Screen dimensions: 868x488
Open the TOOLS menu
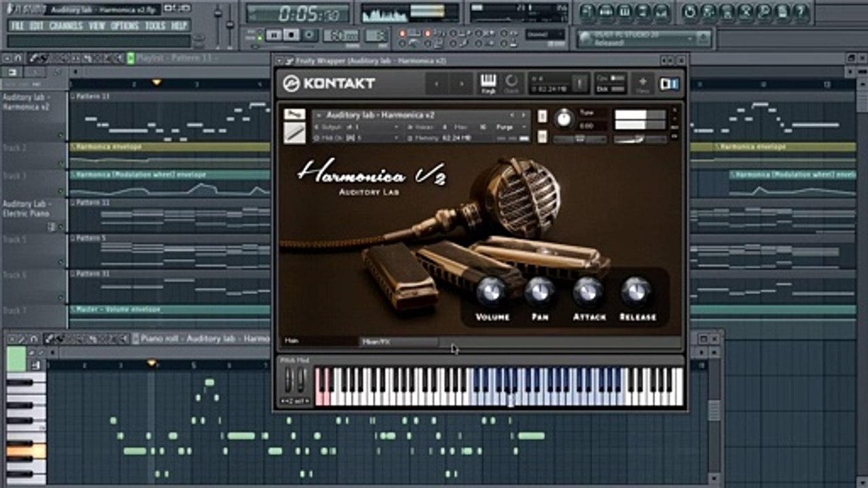155,26
